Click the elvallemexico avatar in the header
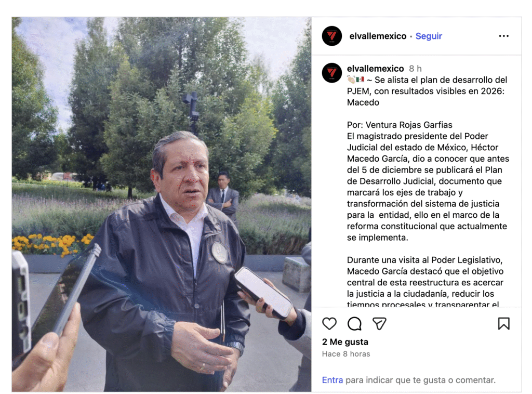The image size is (532, 394). pos(332,36)
